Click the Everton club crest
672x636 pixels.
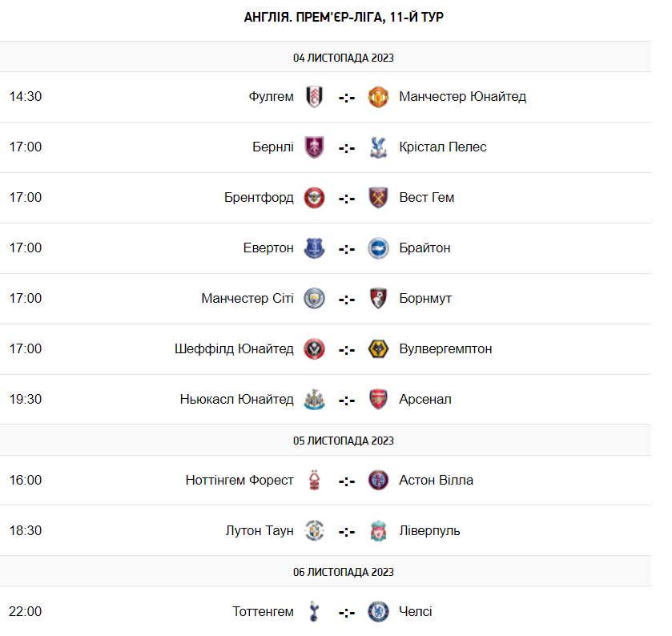pyautogui.click(x=314, y=248)
